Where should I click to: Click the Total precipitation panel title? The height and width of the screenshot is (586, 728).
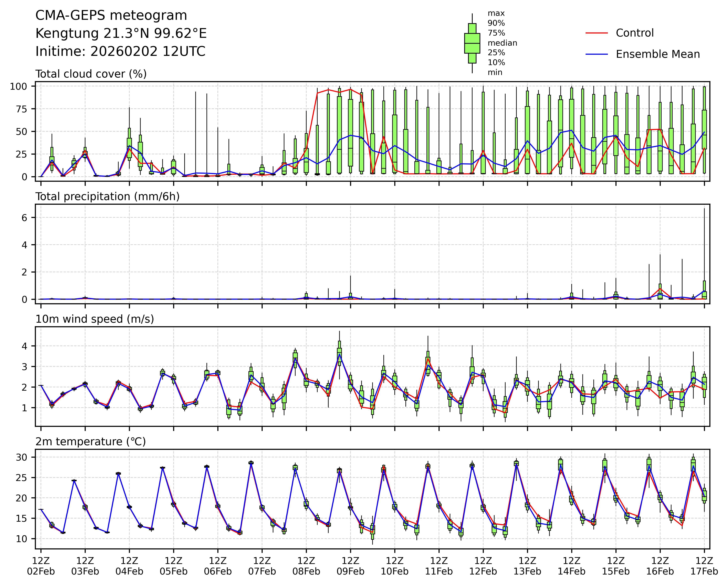[107, 196]
